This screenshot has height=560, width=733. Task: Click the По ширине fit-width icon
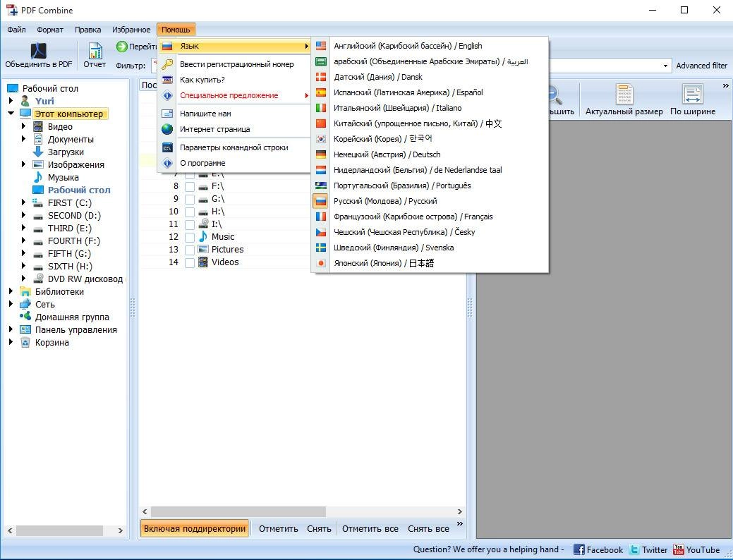coord(692,95)
